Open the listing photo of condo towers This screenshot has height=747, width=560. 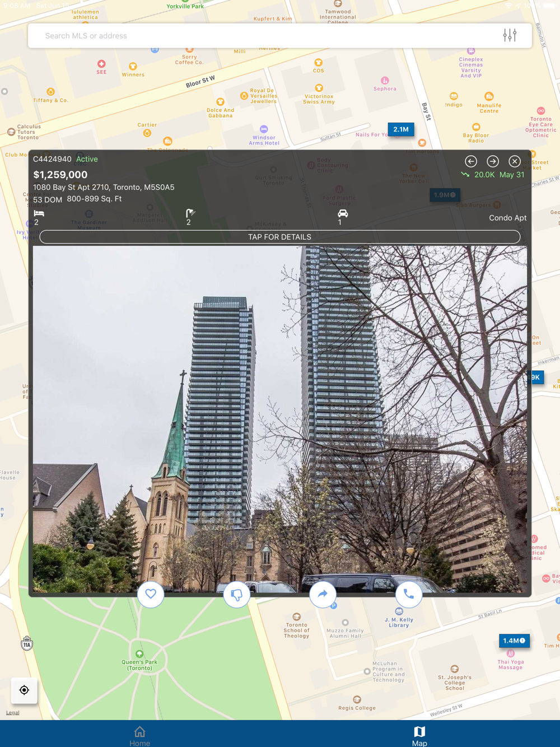click(280, 419)
